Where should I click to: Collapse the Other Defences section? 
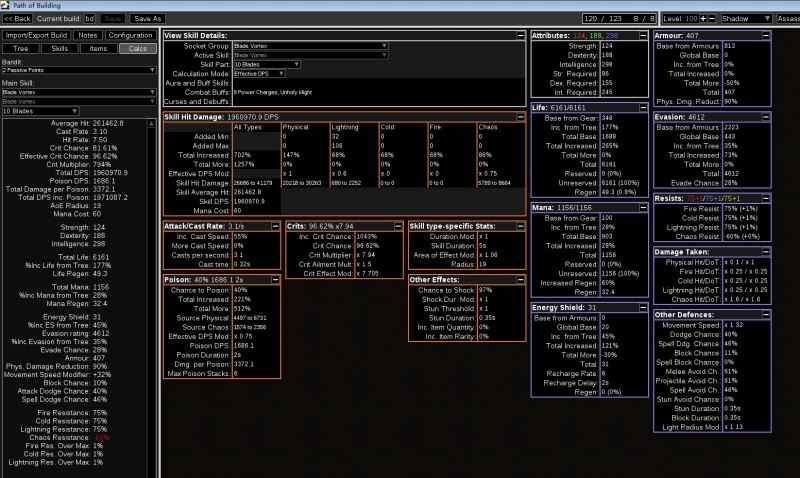tap(765, 315)
